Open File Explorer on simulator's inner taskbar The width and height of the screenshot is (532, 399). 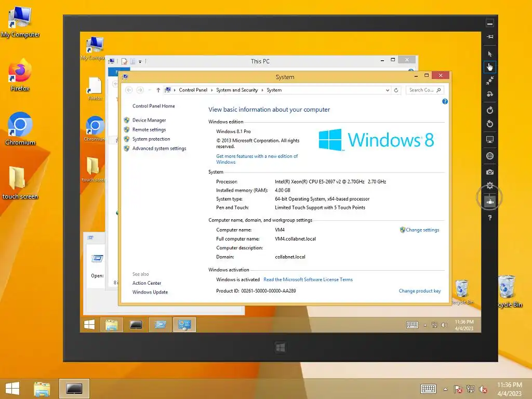[111, 325]
